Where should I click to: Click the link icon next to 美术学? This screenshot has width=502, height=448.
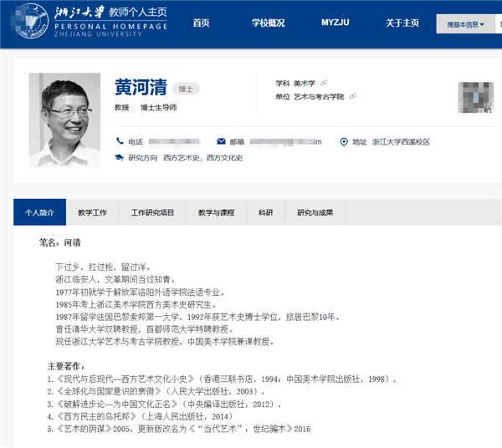click(x=324, y=83)
